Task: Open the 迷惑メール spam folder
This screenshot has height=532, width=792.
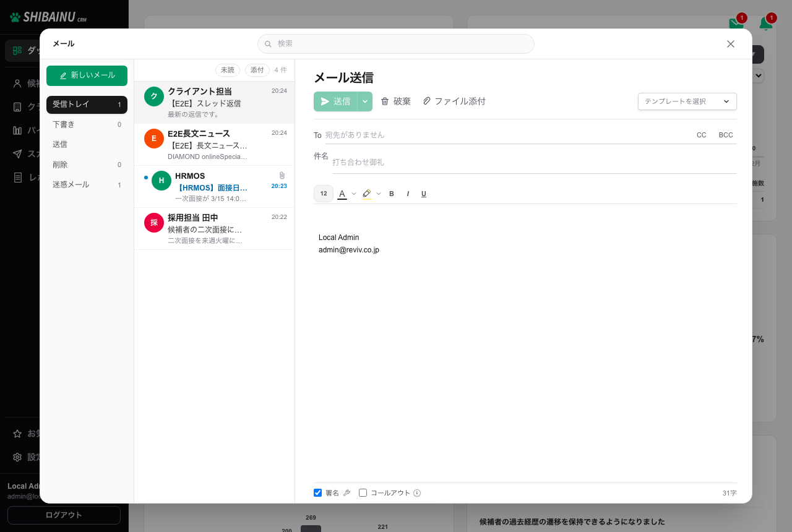Action: [x=87, y=184]
